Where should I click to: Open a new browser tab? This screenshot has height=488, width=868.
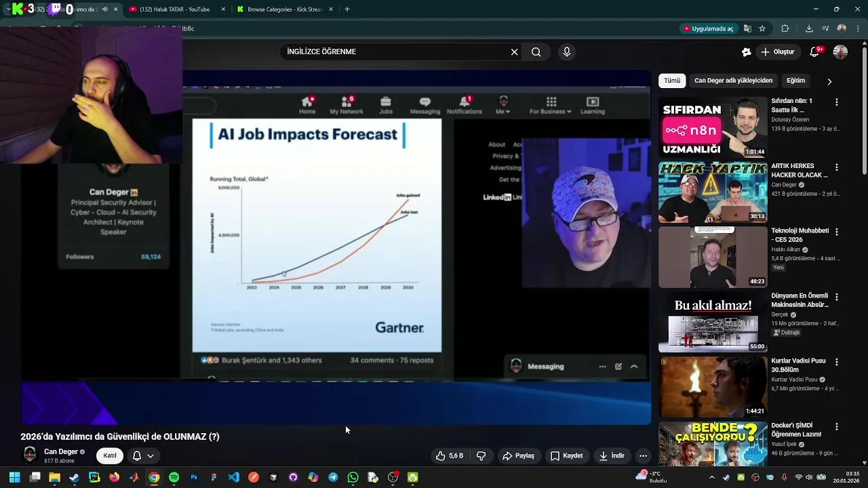(347, 9)
